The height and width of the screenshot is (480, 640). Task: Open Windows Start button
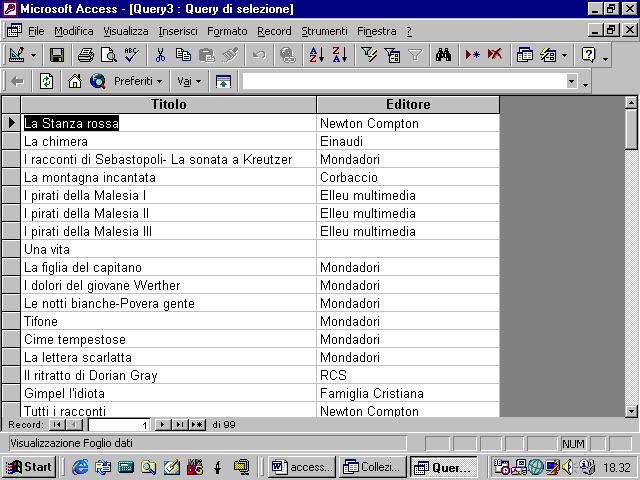29,467
